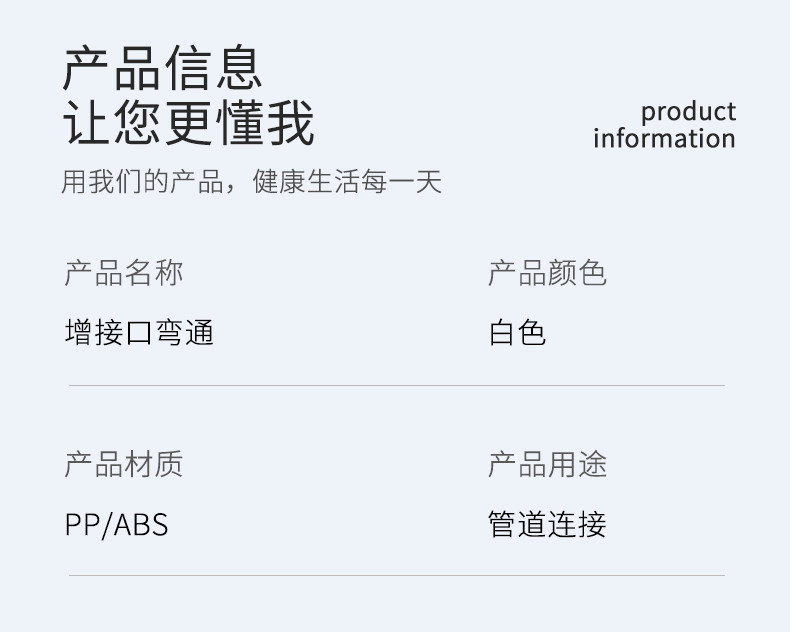
Task: Click the subtitle 用我们的产品，健康生活每一天
Action: pyautogui.click(x=251, y=181)
